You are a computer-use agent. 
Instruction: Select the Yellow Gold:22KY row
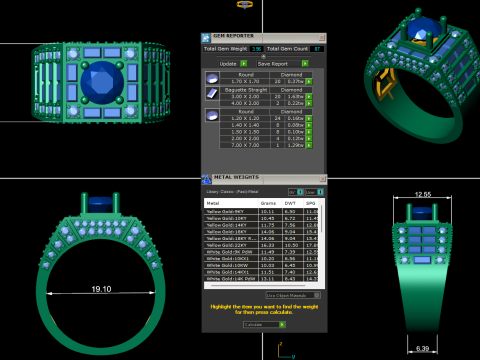(x=261, y=245)
